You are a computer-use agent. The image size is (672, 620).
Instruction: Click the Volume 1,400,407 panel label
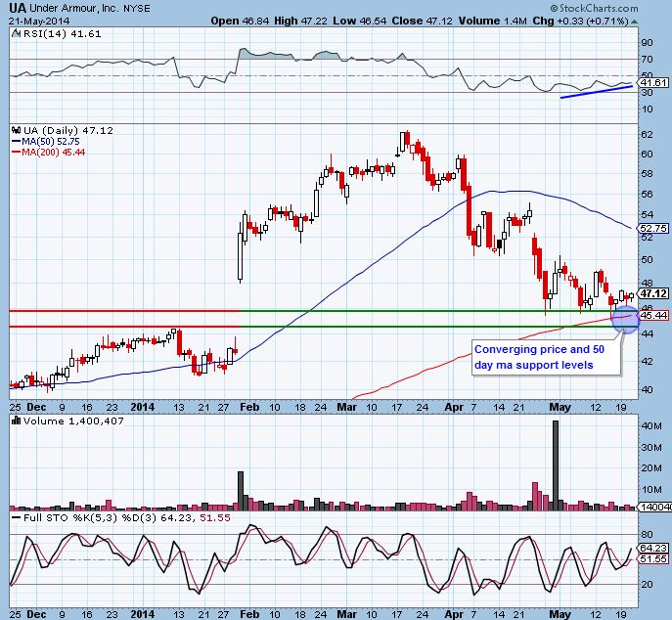click(x=73, y=421)
